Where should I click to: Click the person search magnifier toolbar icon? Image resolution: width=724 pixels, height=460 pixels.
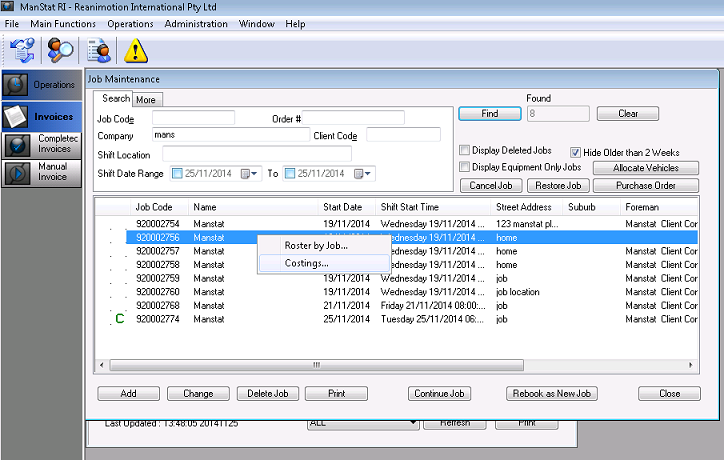coord(60,50)
